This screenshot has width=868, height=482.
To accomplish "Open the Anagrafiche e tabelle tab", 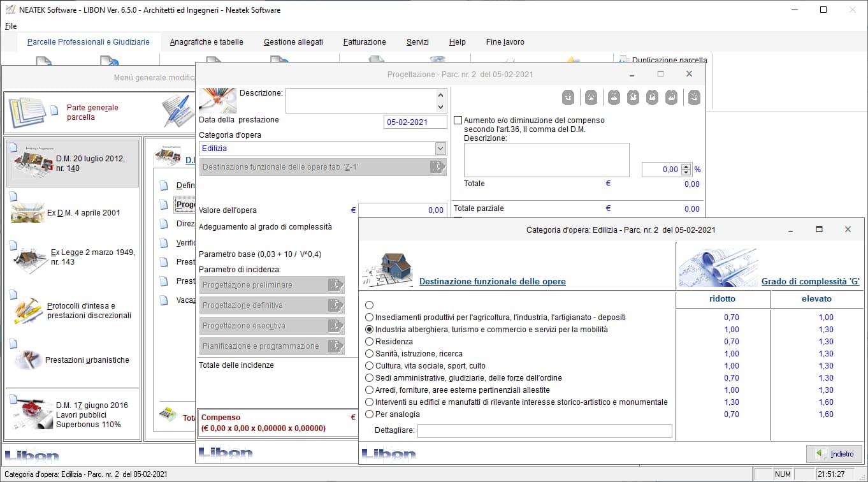I will (206, 42).
